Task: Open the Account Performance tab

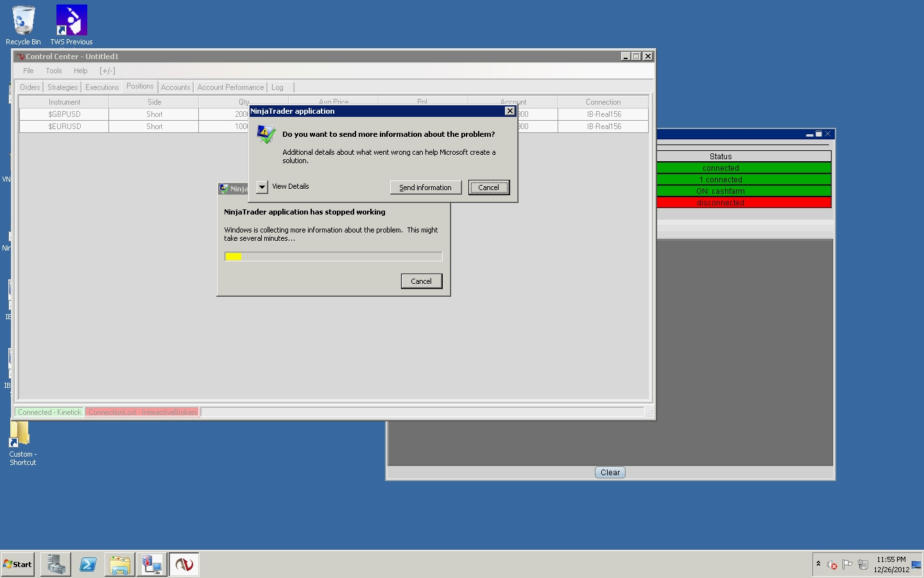Action: pyautogui.click(x=230, y=87)
